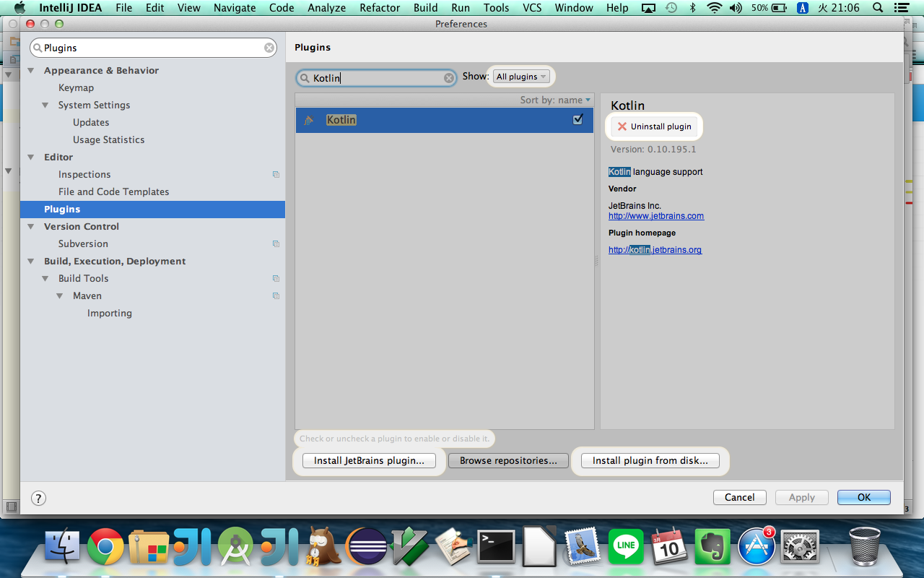Image resolution: width=924 pixels, height=578 pixels.
Task: Open the VCS menu
Action: [x=532, y=8]
